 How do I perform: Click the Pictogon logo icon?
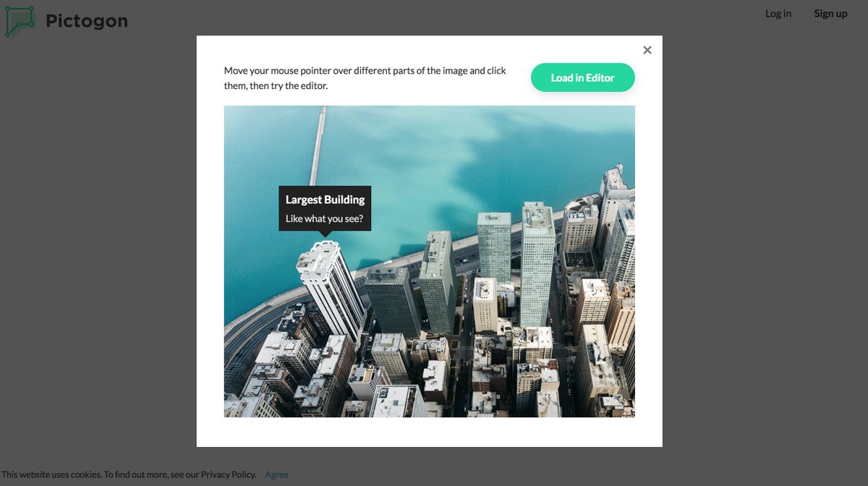(x=20, y=21)
